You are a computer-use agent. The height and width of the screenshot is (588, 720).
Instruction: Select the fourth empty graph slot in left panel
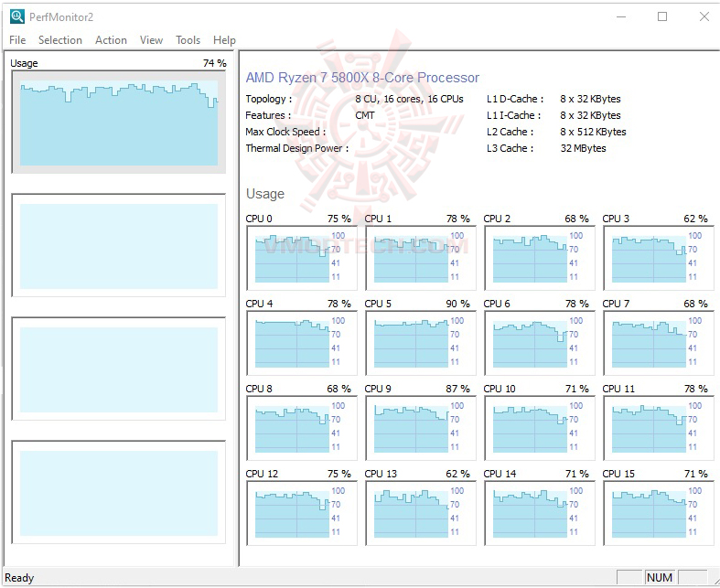(118, 493)
